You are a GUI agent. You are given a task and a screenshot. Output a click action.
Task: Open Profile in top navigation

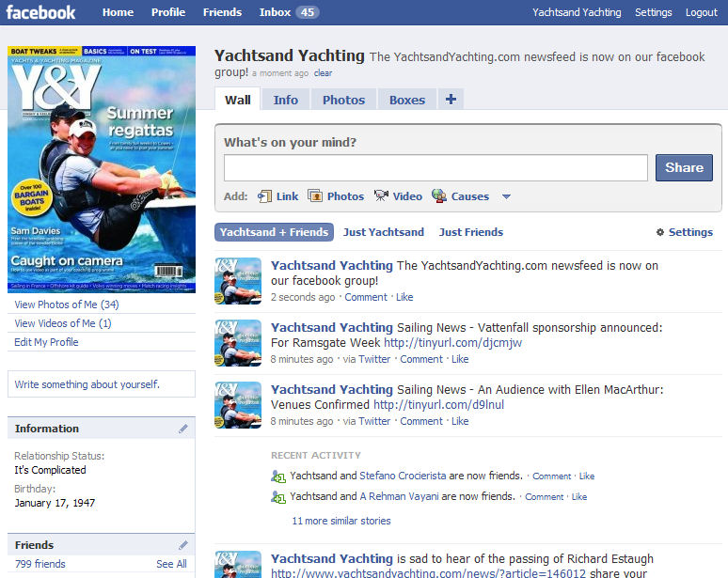(168, 12)
